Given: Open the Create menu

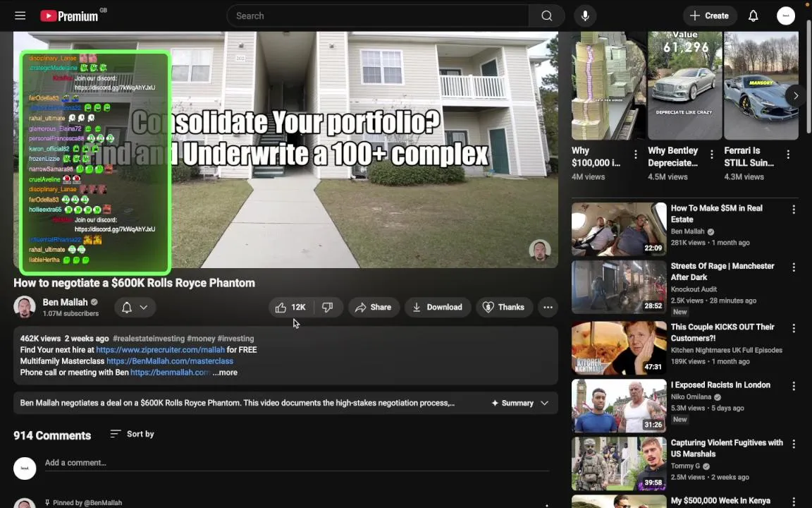Looking at the screenshot, I should pyautogui.click(x=710, y=16).
